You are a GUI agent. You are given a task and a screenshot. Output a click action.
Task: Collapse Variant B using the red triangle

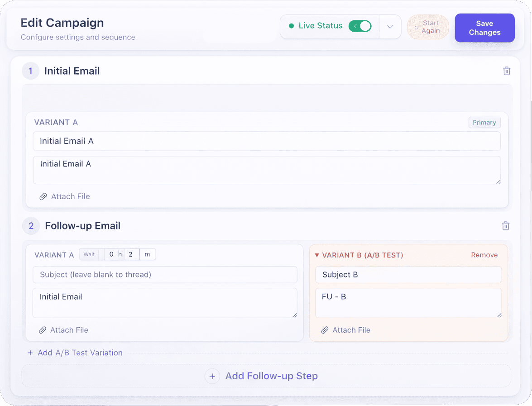tap(317, 255)
